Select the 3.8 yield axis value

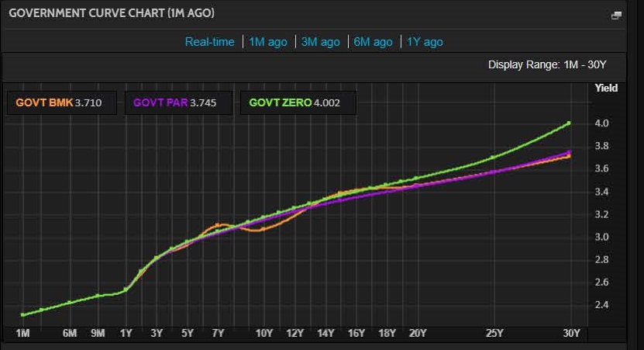(x=601, y=146)
